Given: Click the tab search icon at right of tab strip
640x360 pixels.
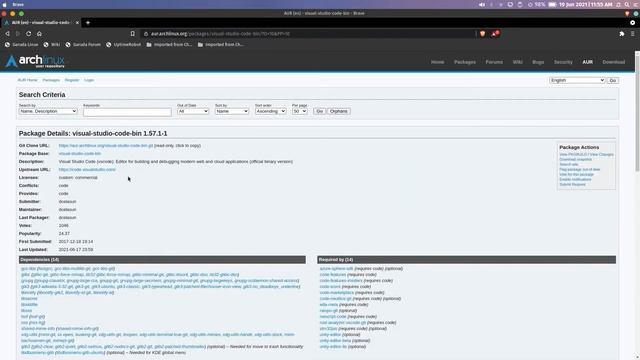Looking at the screenshot, I should coord(633,23).
